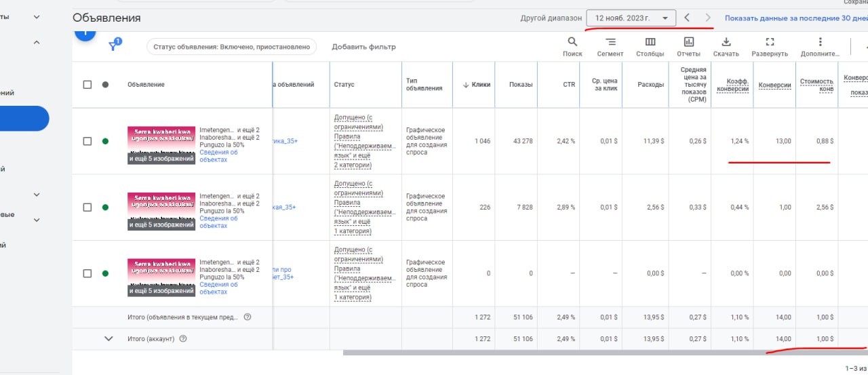Screen dimensions: 868x375
Task: Click Показать данные за последние 30 дней link
Action: pos(796,18)
